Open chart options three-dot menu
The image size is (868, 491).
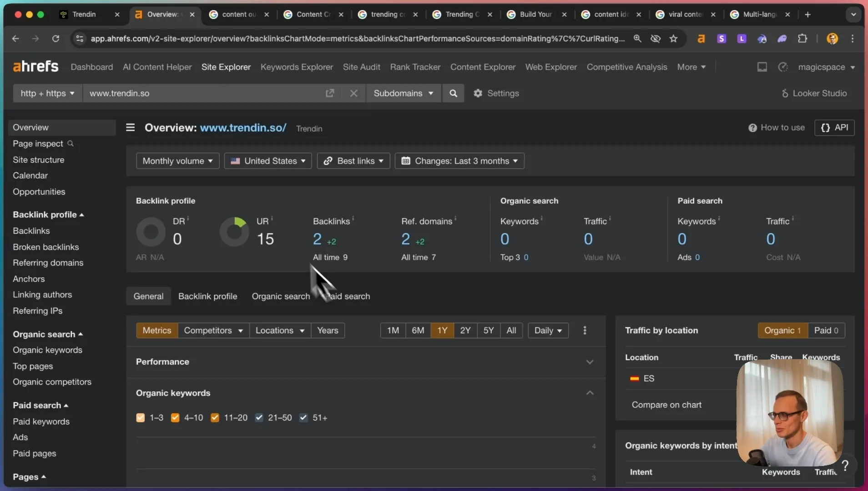585,331
